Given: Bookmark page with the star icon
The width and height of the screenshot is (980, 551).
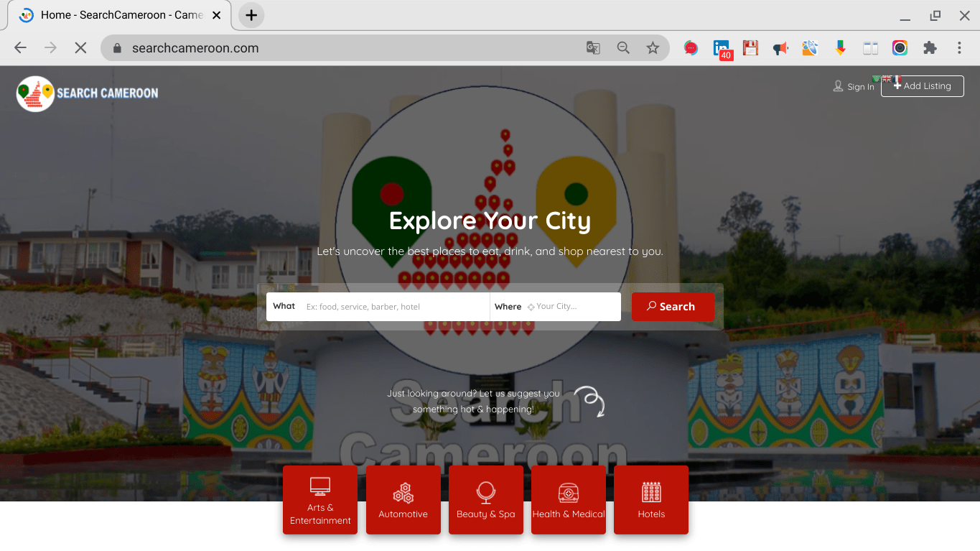Looking at the screenshot, I should pos(653,48).
